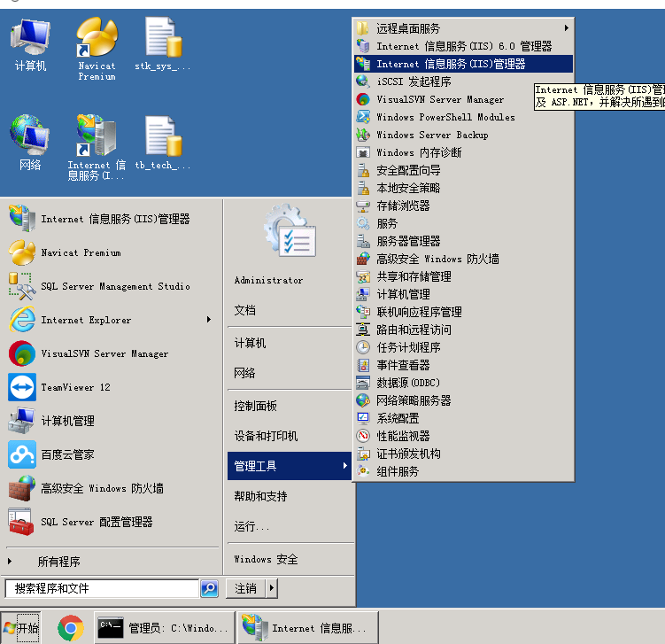
Task: Click the 注销 button
Action: [245, 588]
